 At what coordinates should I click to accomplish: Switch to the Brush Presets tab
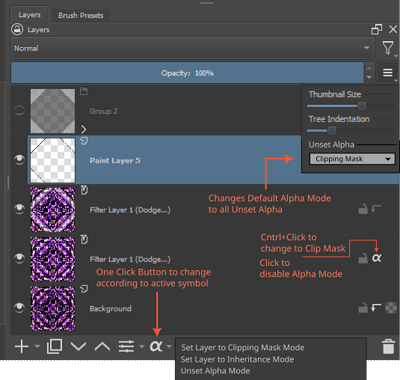pyautogui.click(x=81, y=15)
